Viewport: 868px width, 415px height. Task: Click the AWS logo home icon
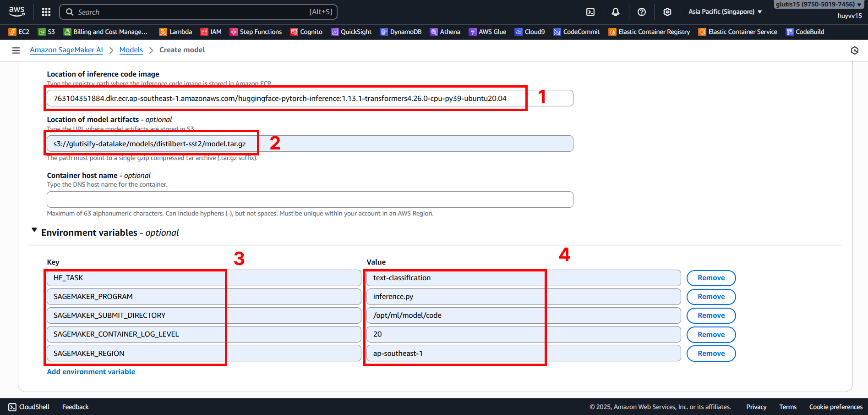17,11
